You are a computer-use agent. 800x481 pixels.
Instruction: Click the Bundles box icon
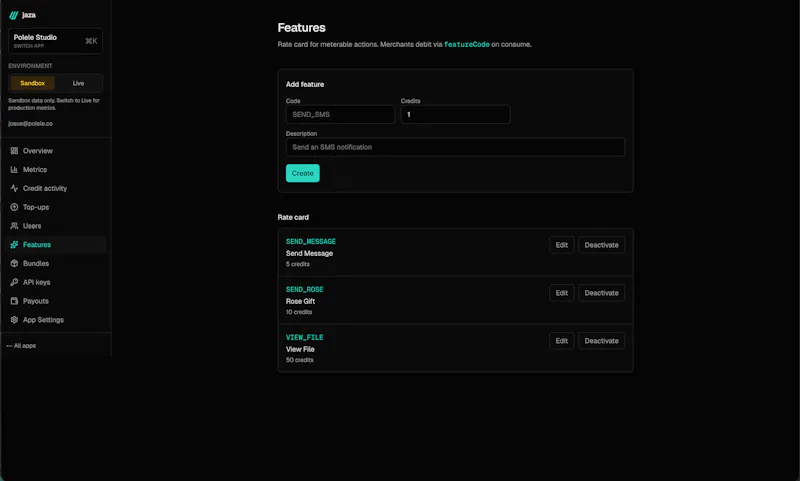(x=14, y=264)
